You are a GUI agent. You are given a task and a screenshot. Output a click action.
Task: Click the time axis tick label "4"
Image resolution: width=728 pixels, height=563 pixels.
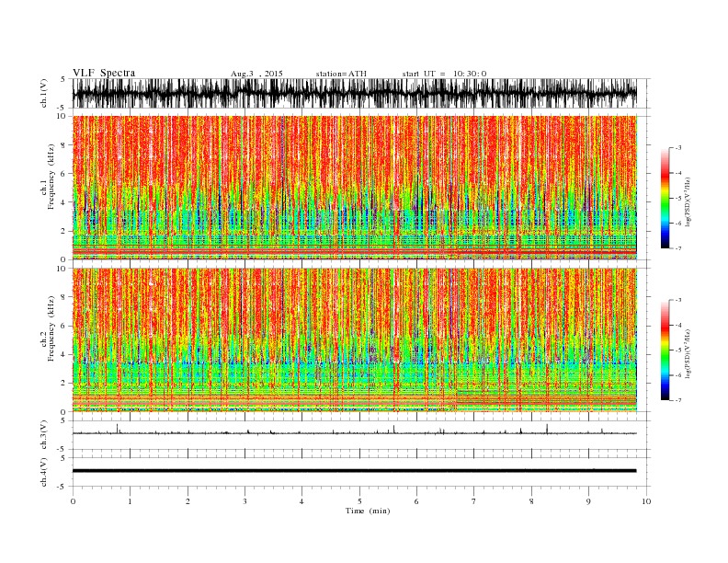[x=301, y=501]
